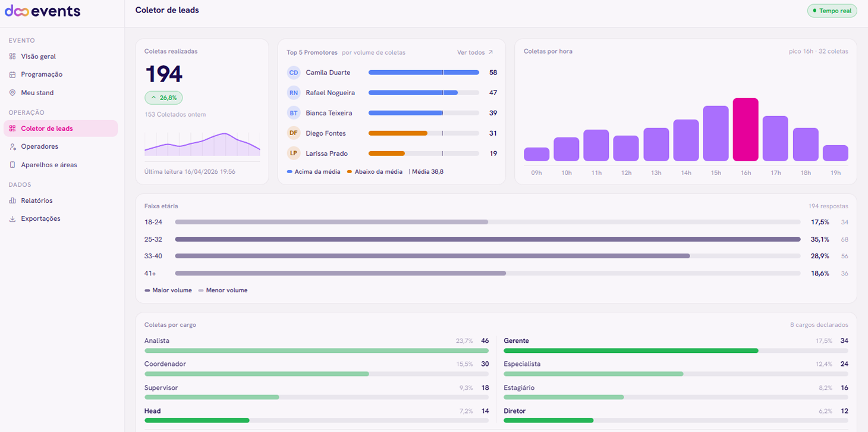Click the Maior volume legend item
Screen dimensions: 868x432
(x=168, y=290)
